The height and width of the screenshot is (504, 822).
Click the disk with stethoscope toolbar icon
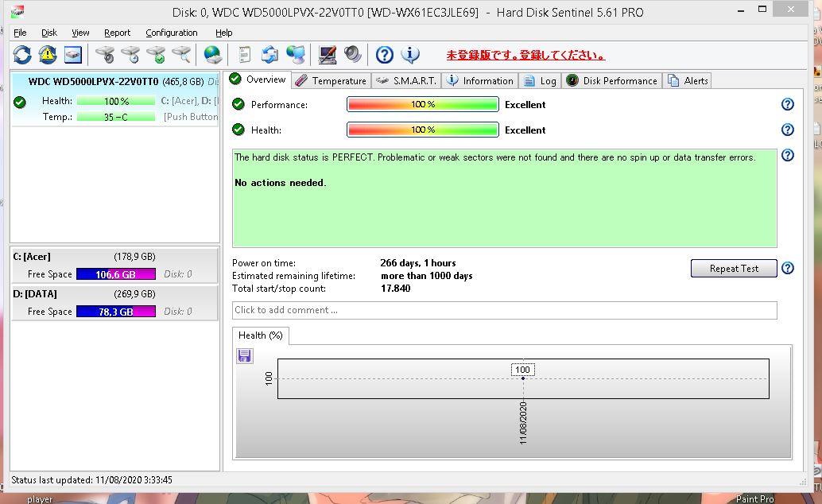pos(105,55)
